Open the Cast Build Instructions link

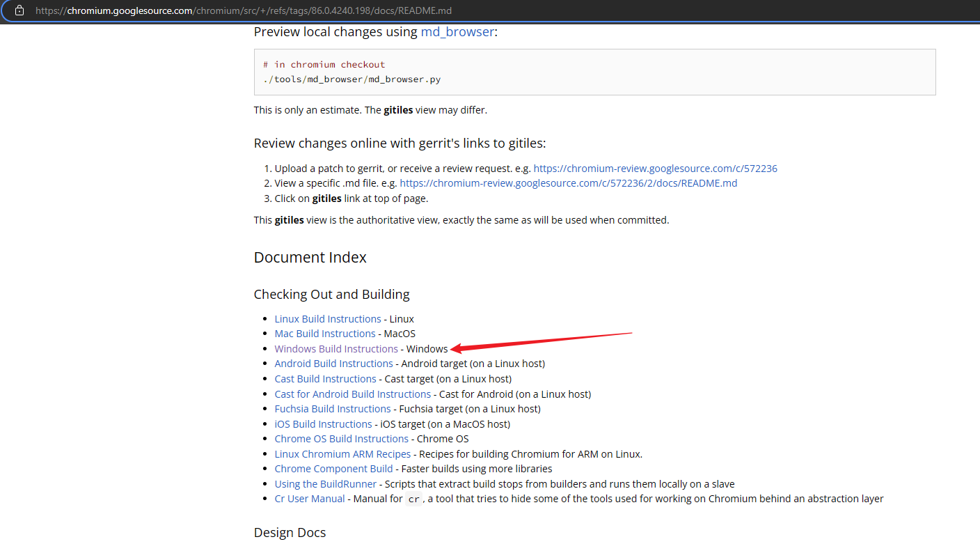point(325,378)
